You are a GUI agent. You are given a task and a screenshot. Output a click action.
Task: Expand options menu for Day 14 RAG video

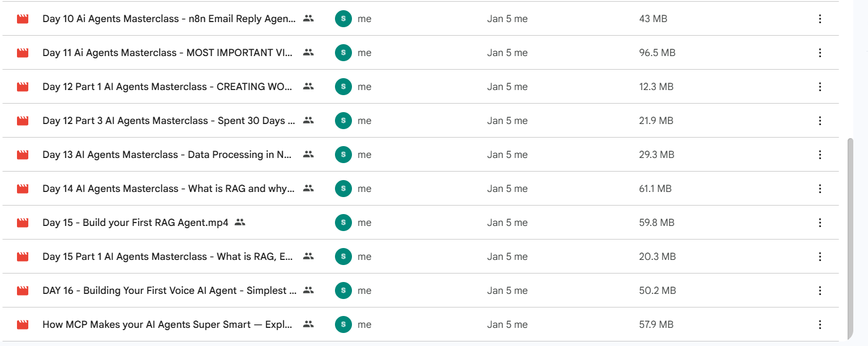click(820, 189)
